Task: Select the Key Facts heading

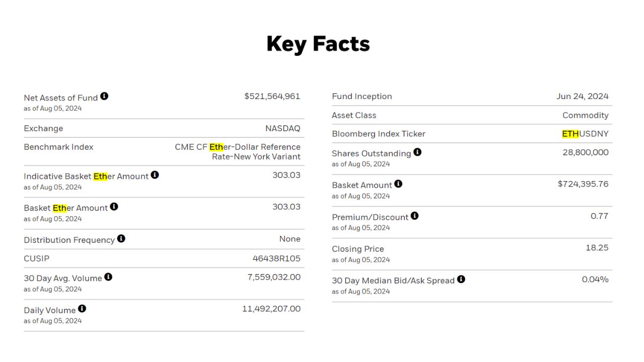Action: [x=318, y=44]
